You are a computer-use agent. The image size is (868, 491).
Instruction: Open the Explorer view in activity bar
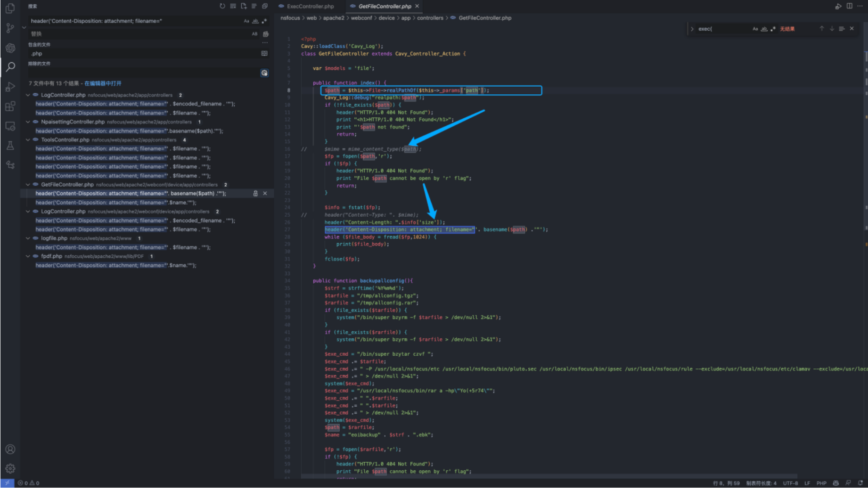pyautogui.click(x=10, y=8)
